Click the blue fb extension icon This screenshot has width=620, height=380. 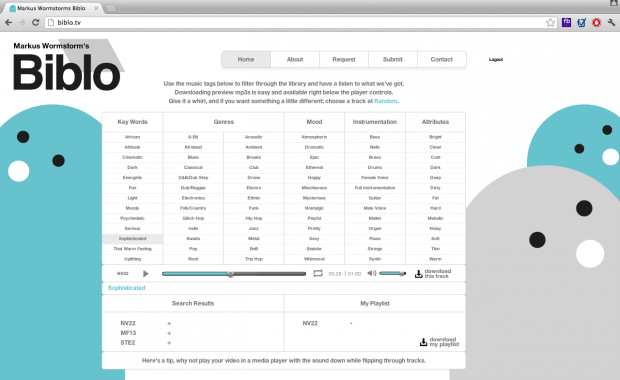coord(566,23)
